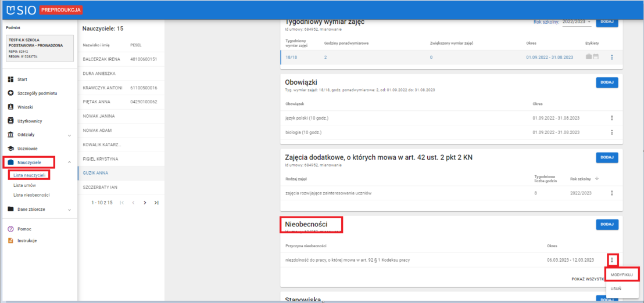The height and width of the screenshot is (303, 644).
Task: Open the Rok szkolny 2022/2023 dropdown
Action: pyautogui.click(x=575, y=22)
